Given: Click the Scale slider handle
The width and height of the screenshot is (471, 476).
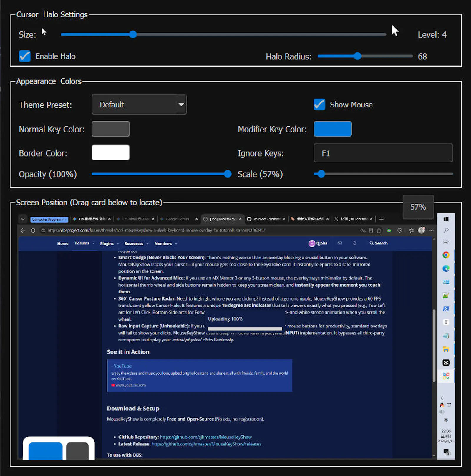Looking at the screenshot, I should pos(321,174).
